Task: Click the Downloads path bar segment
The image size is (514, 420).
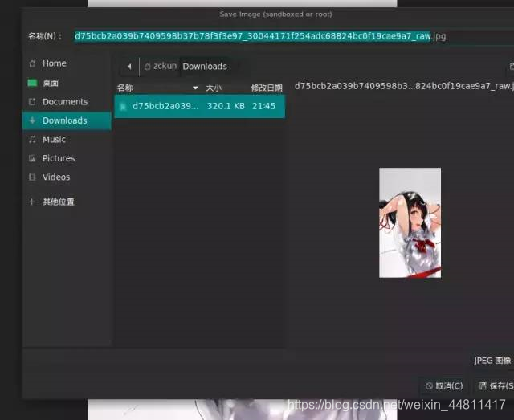Action: (x=205, y=67)
